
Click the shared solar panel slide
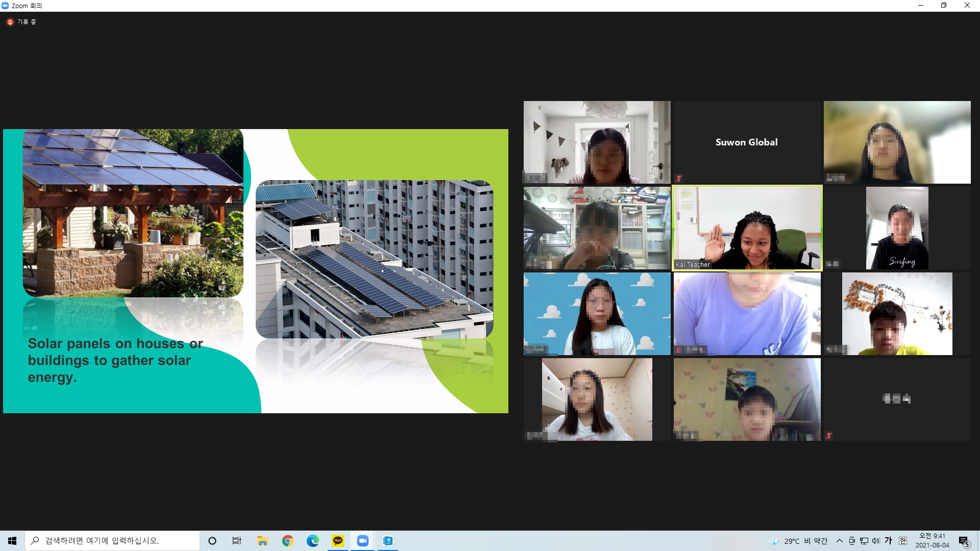pyautogui.click(x=255, y=271)
